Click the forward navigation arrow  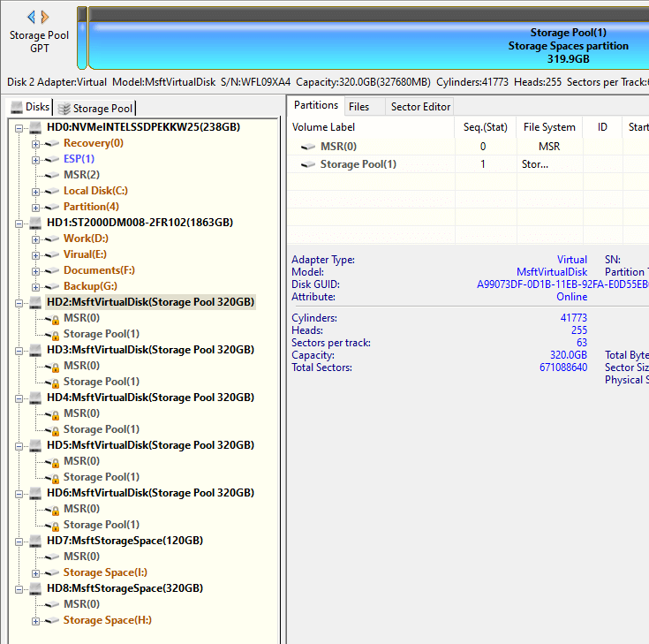tap(45, 17)
